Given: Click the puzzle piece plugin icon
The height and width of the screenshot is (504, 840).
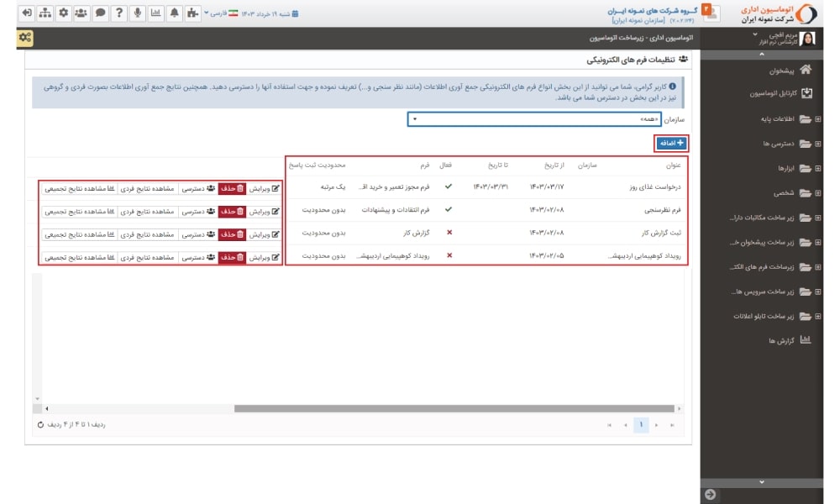Looking at the screenshot, I should pyautogui.click(x=192, y=13).
